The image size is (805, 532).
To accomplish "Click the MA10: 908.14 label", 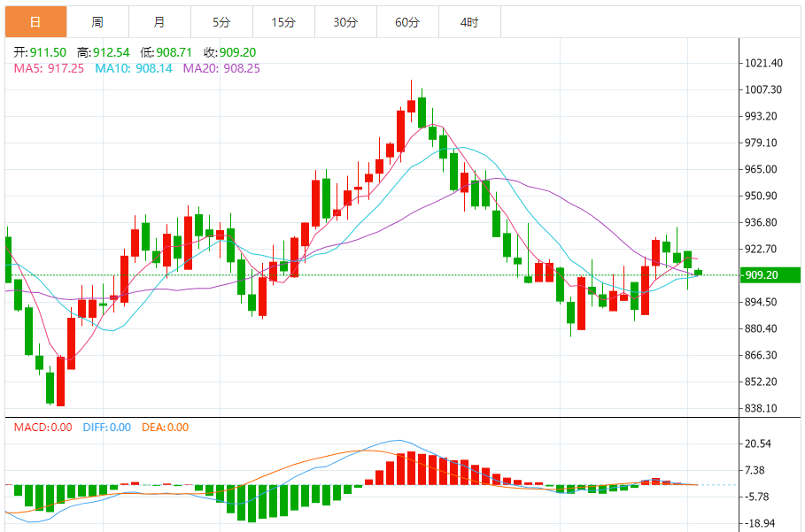I will [134, 68].
